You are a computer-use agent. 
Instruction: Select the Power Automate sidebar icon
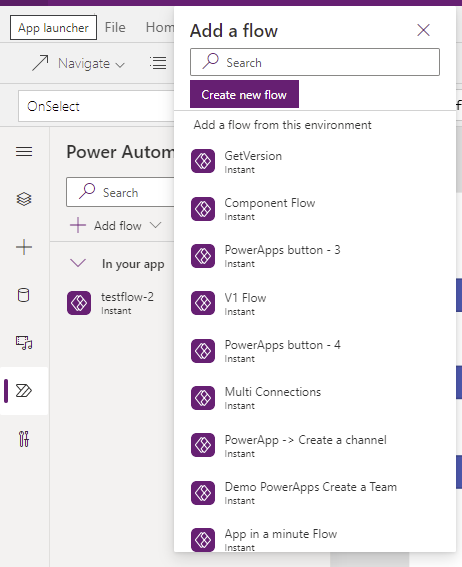pyautogui.click(x=24, y=391)
